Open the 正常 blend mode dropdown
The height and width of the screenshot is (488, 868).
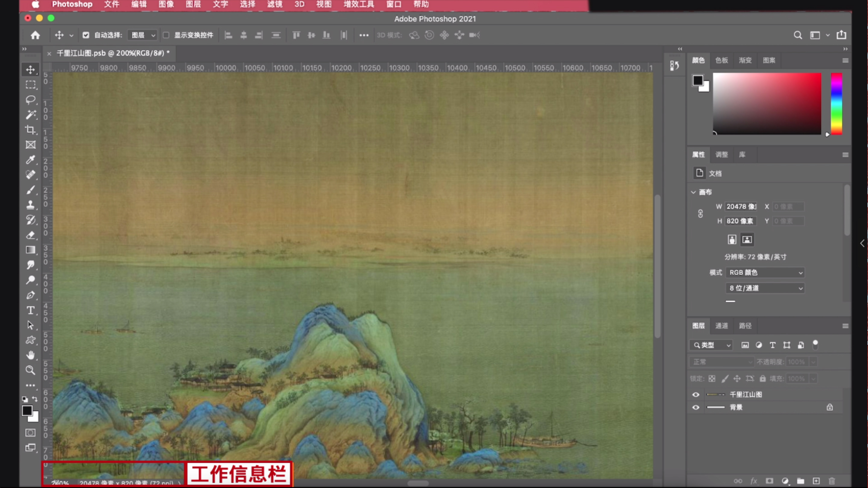721,362
